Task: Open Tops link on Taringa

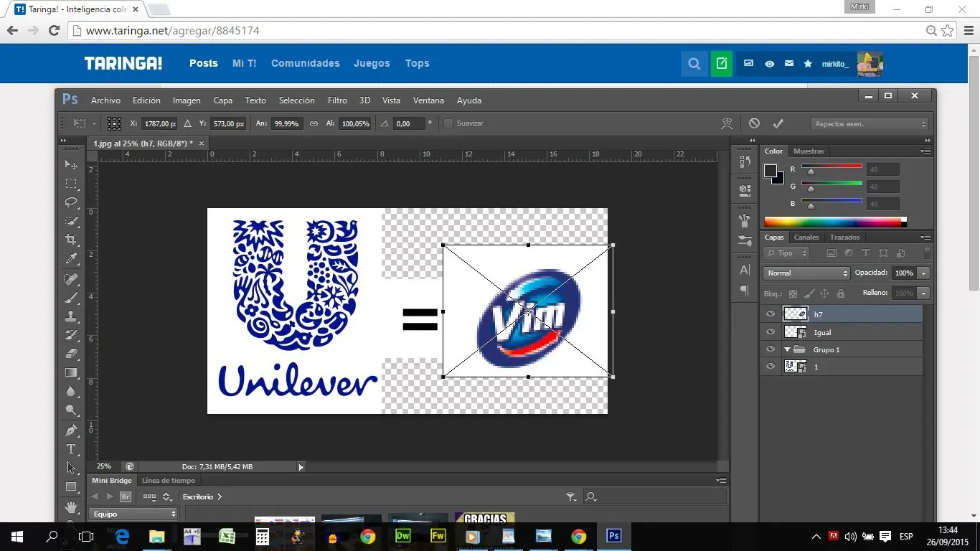Action: [x=417, y=63]
